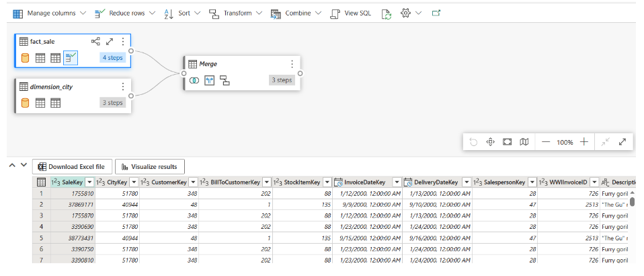The image size is (644, 276).
Task: Open the Transform menu
Action: coord(233,13)
